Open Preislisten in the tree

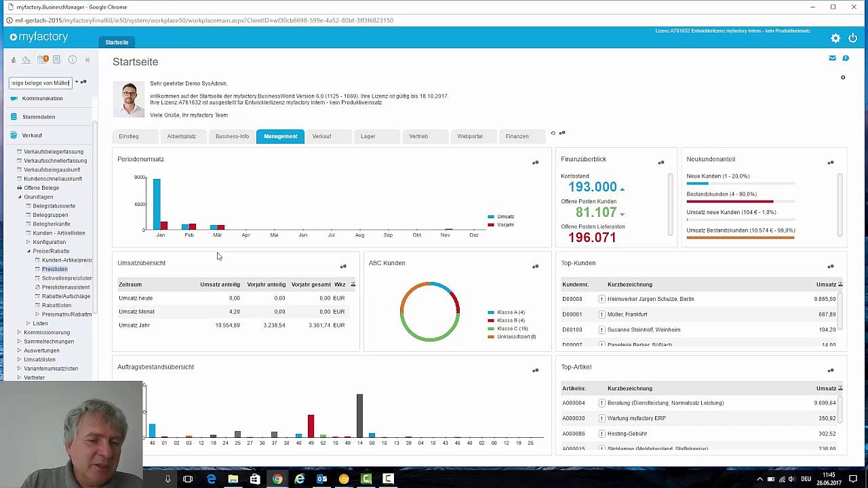55,269
